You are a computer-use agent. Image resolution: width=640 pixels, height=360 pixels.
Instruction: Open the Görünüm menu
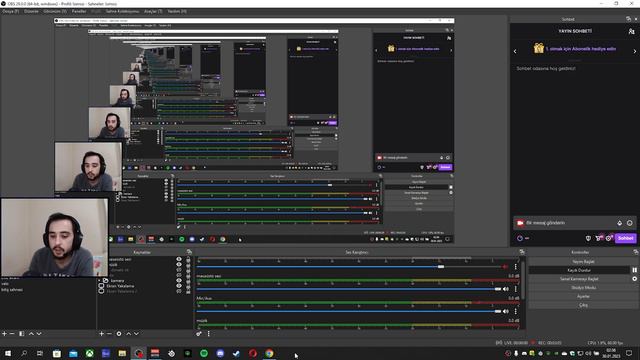tap(55, 11)
